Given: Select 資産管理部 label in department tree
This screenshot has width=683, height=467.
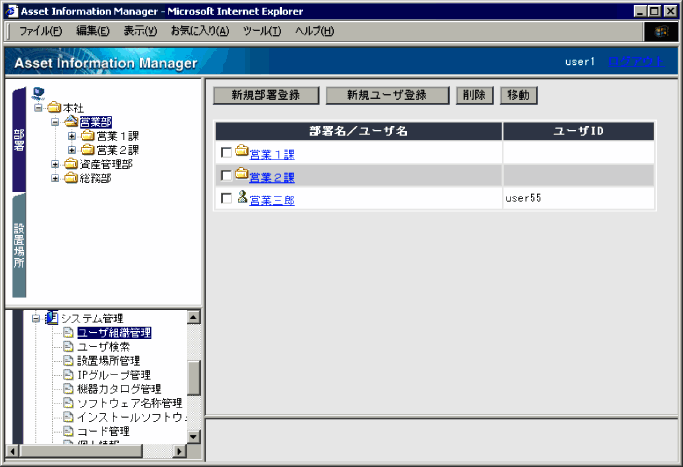Looking at the screenshot, I should click(106, 164).
